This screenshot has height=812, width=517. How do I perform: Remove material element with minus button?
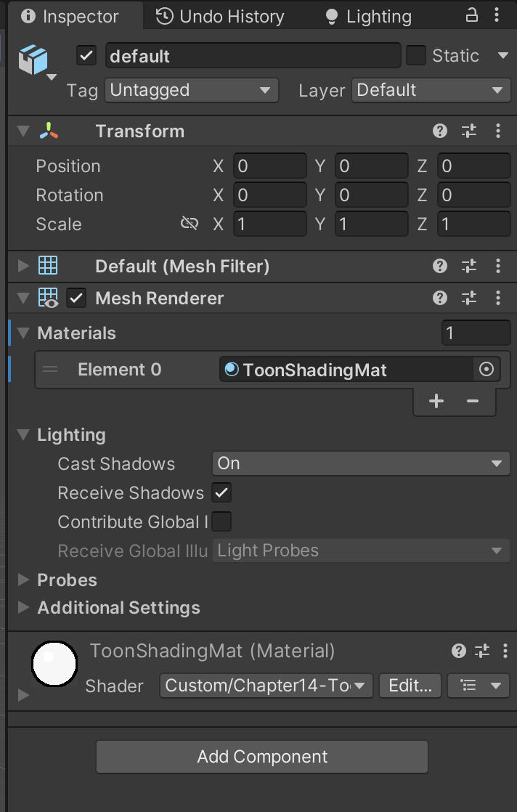(x=473, y=401)
